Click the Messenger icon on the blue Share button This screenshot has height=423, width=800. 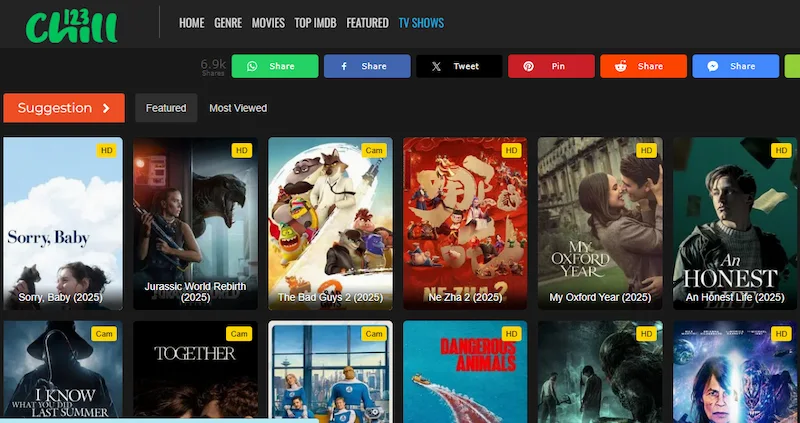click(x=713, y=66)
